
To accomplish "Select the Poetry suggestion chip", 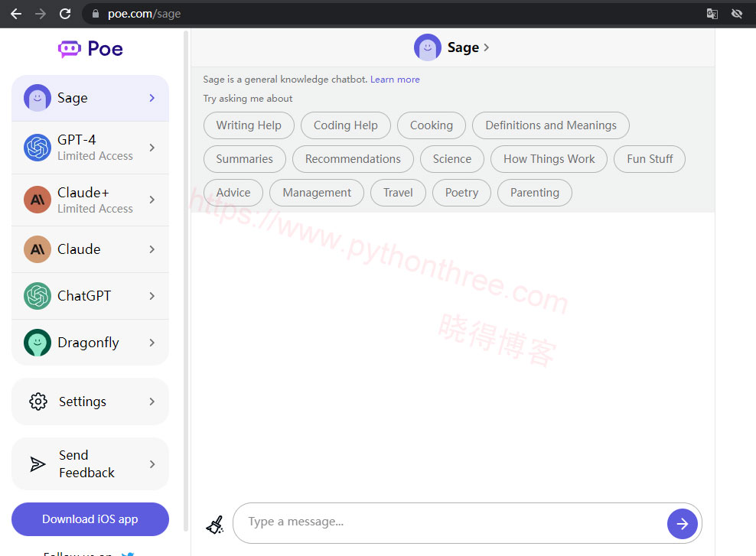I will (x=461, y=193).
